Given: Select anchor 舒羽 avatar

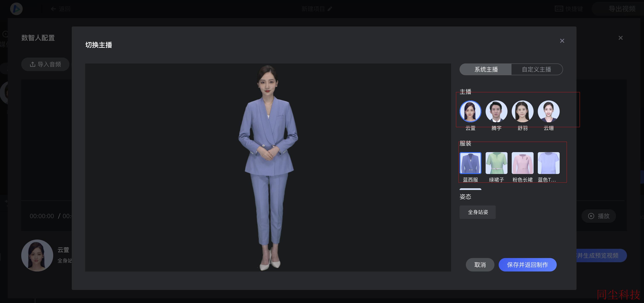Looking at the screenshot, I should point(522,111).
